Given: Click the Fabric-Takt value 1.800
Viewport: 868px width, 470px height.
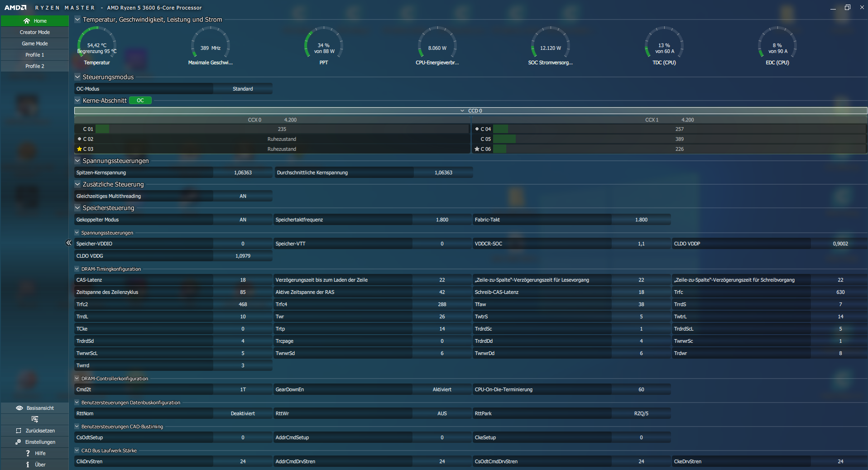Looking at the screenshot, I should pos(641,220).
